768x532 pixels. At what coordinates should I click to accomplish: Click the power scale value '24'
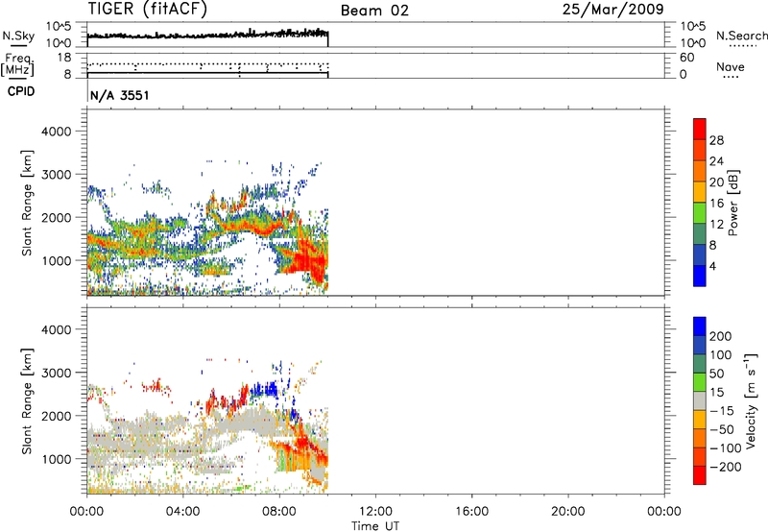click(x=716, y=161)
